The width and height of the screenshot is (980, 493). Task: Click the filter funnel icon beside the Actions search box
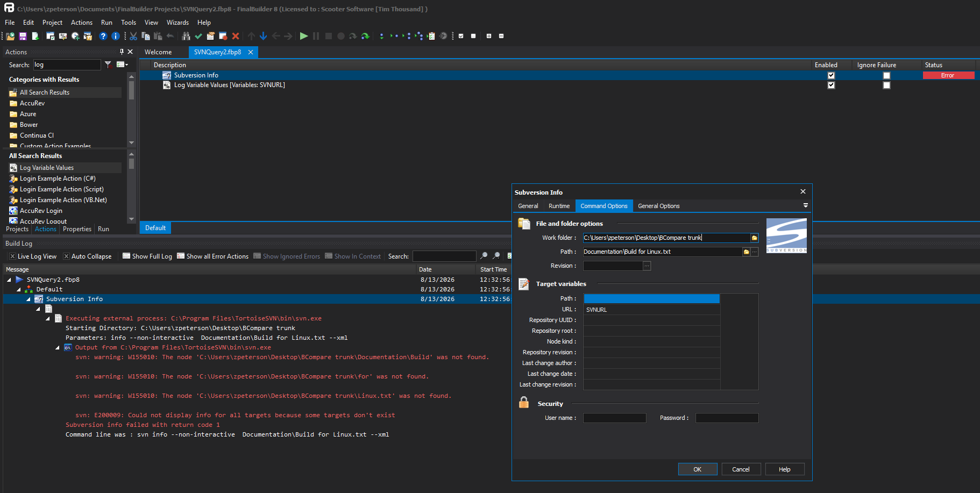pyautogui.click(x=108, y=65)
